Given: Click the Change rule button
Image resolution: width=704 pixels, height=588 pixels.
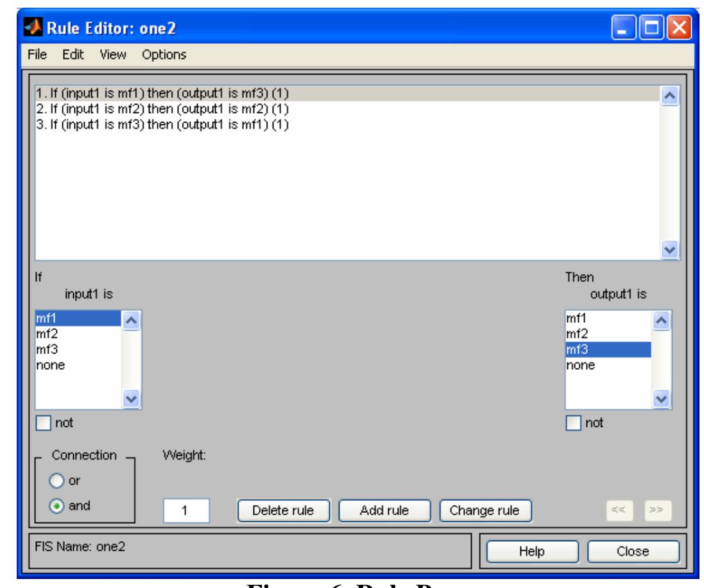Looking at the screenshot, I should point(485,510).
